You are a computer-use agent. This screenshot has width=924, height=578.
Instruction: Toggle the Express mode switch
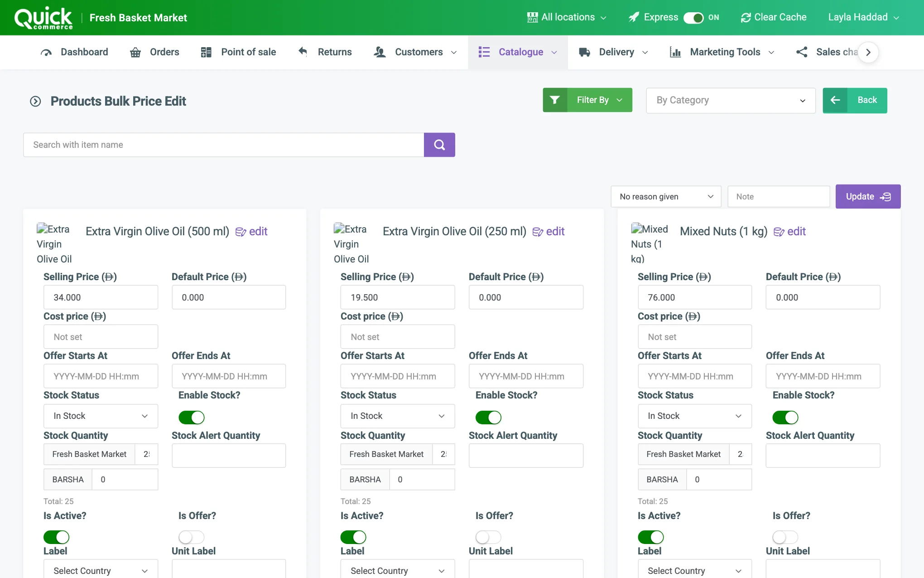pyautogui.click(x=693, y=18)
